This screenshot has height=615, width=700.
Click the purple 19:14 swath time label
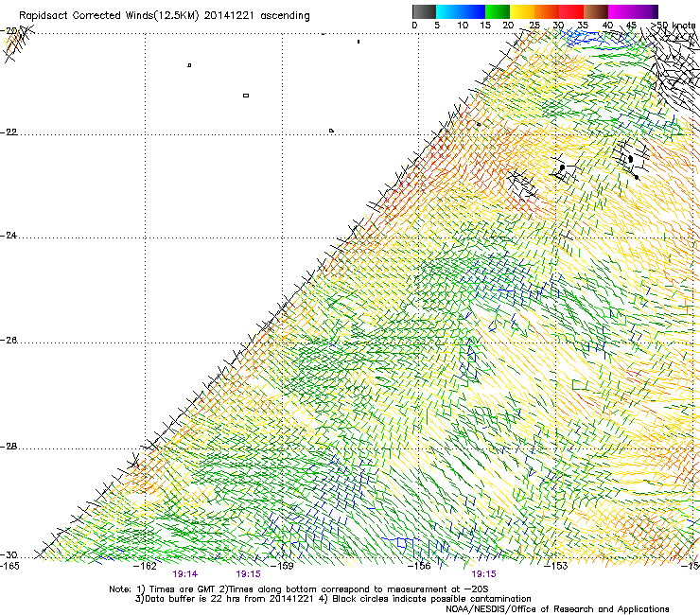pyautogui.click(x=184, y=574)
